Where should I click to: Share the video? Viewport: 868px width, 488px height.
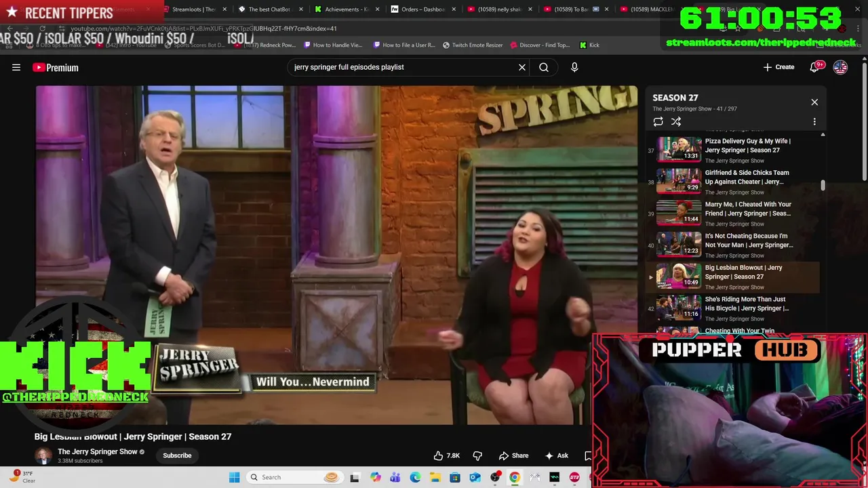click(513, 455)
